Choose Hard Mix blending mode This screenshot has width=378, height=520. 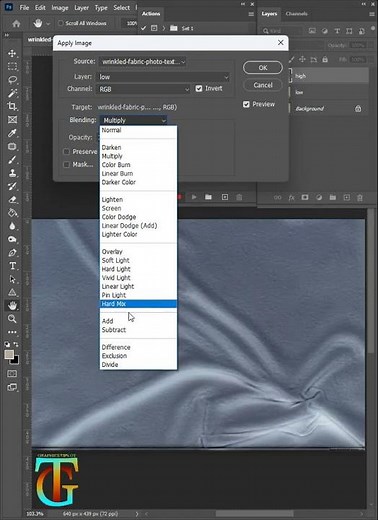[138, 304]
